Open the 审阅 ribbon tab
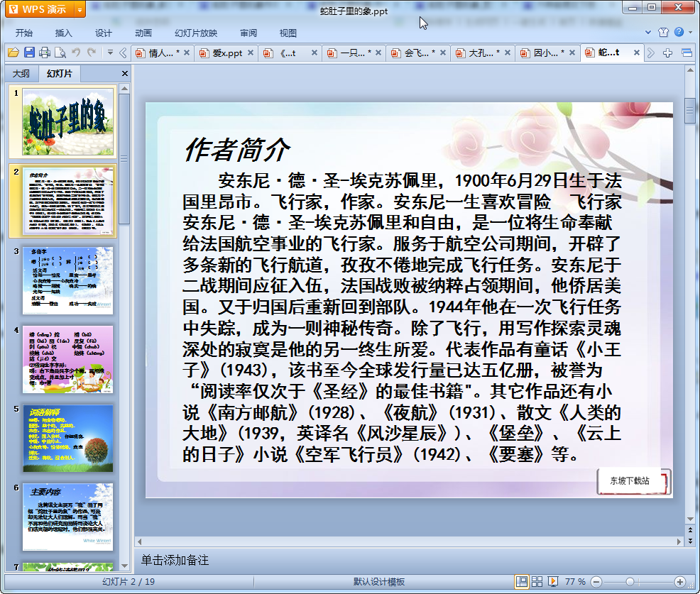 pyautogui.click(x=248, y=33)
